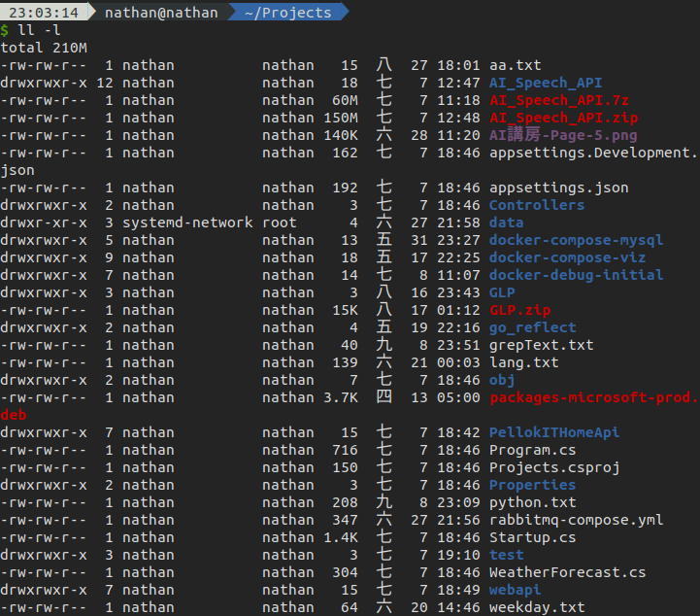The image size is (700, 616).
Task: Select the blue GLP directory name
Action: click(502, 292)
